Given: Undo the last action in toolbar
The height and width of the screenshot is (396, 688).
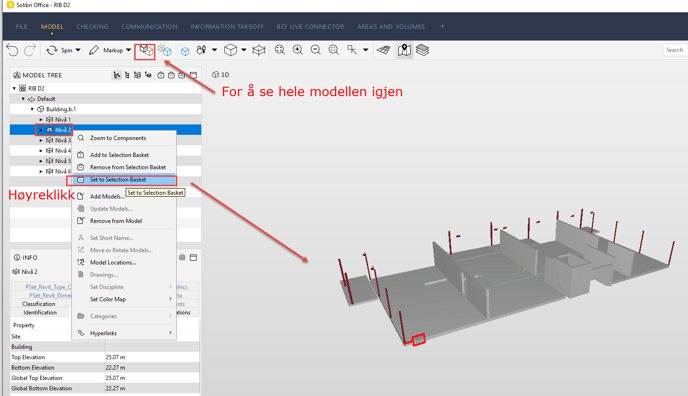Looking at the screenshot, I should (x=12, y=50).
